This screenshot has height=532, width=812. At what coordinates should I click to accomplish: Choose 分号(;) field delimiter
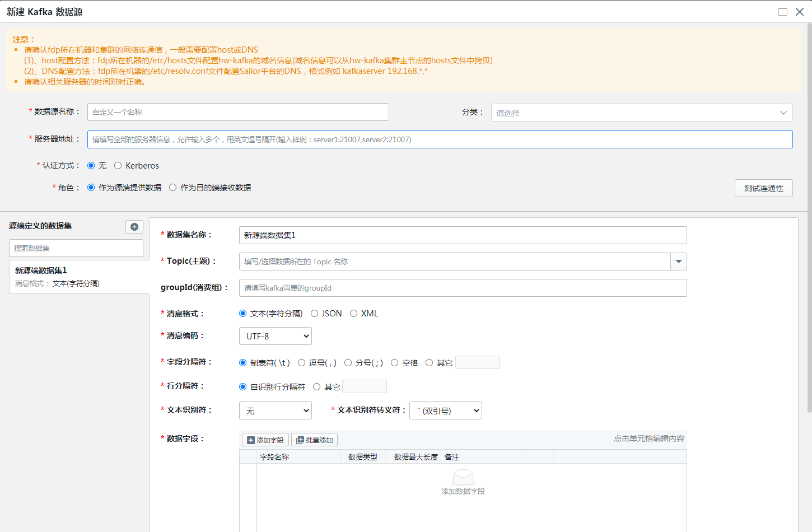[348, 363]
